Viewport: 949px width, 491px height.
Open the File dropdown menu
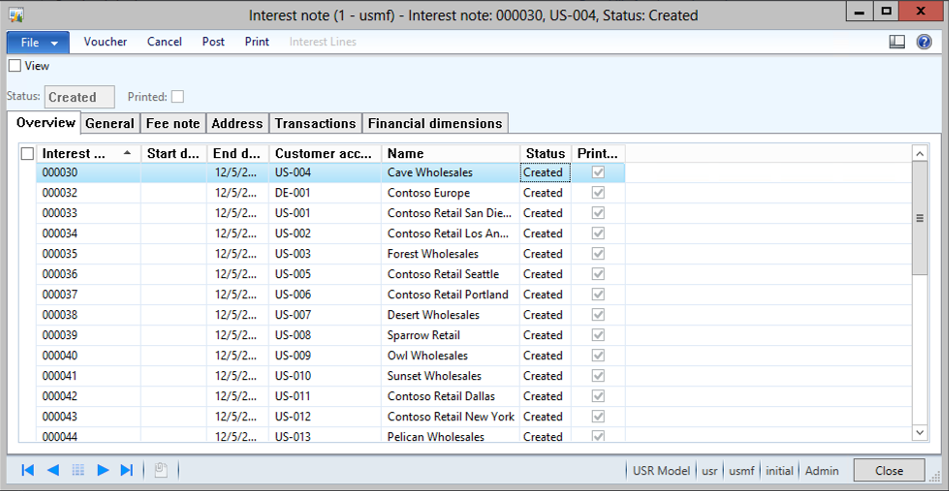click(38, 42)
